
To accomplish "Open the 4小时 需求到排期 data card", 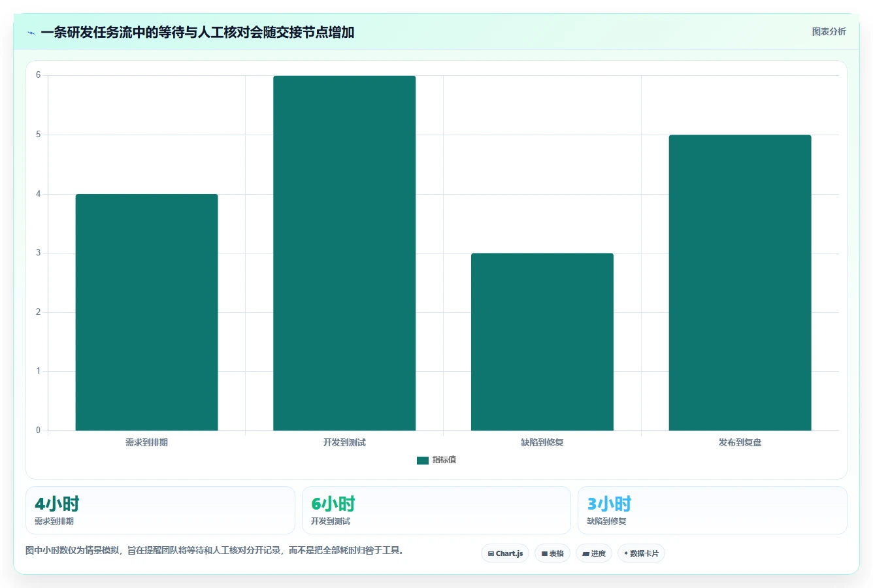I will pyautogui.click(x=160, y=510).
